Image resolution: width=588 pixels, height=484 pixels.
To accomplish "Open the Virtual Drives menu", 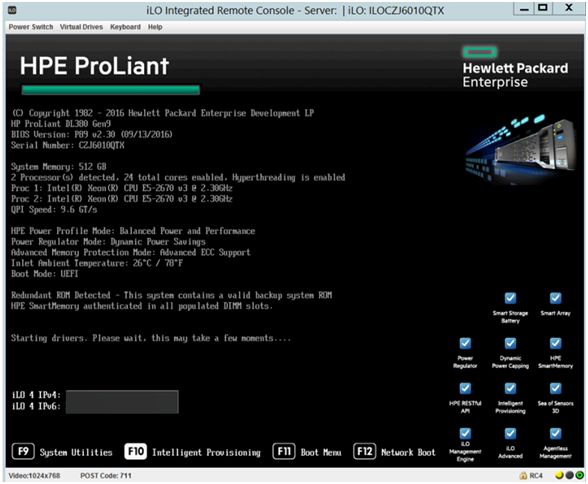I will (81, 27).
